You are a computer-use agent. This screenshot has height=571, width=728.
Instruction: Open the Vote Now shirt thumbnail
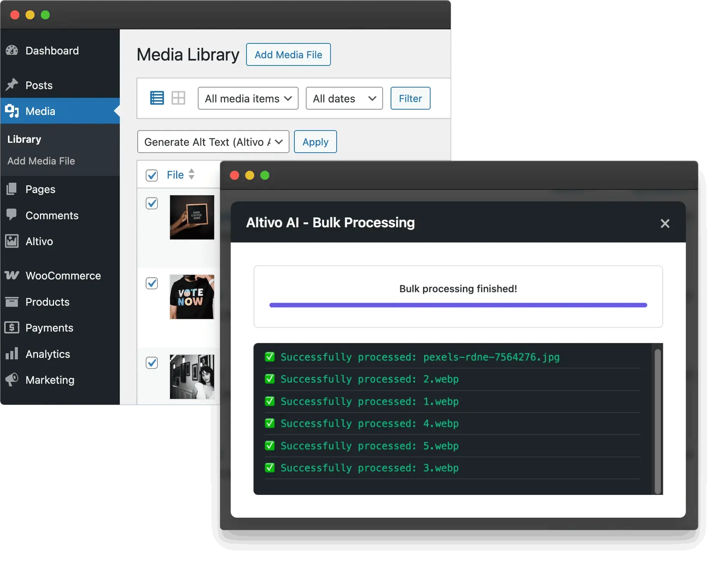click(x=192, y=297)
